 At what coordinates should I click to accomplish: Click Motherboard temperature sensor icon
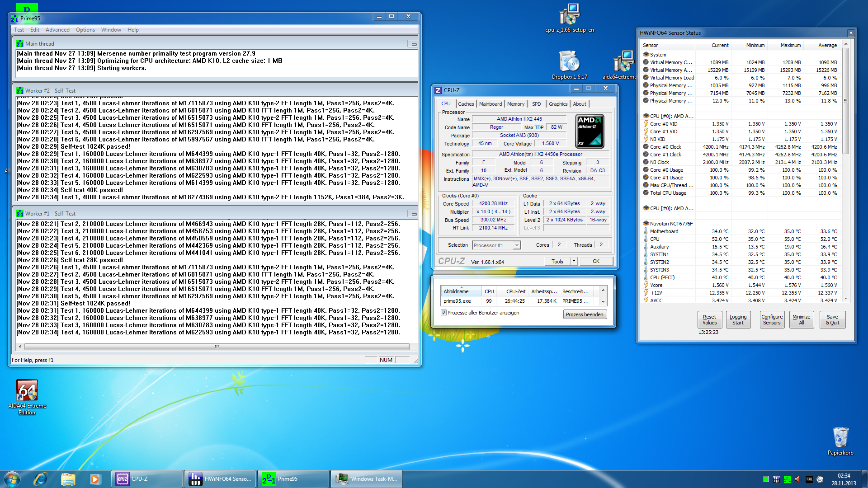click(646, 231)
